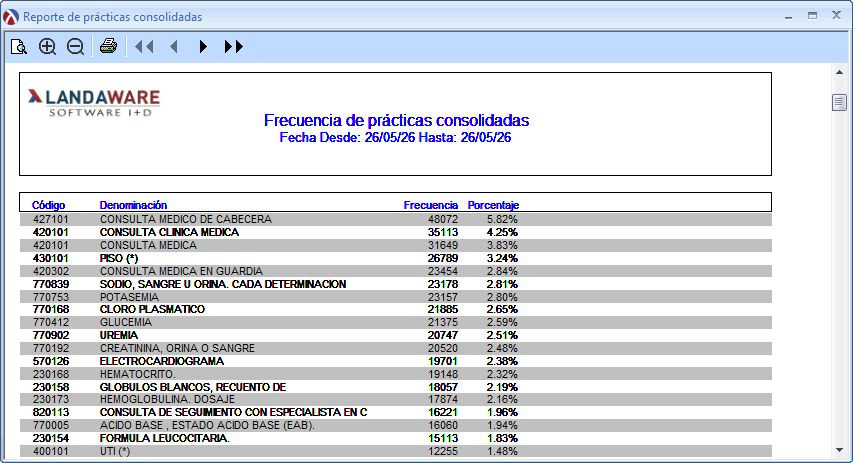Viewport: 853px width, 463px height.
Task: Click the Código column header
Action: [48, 205]
